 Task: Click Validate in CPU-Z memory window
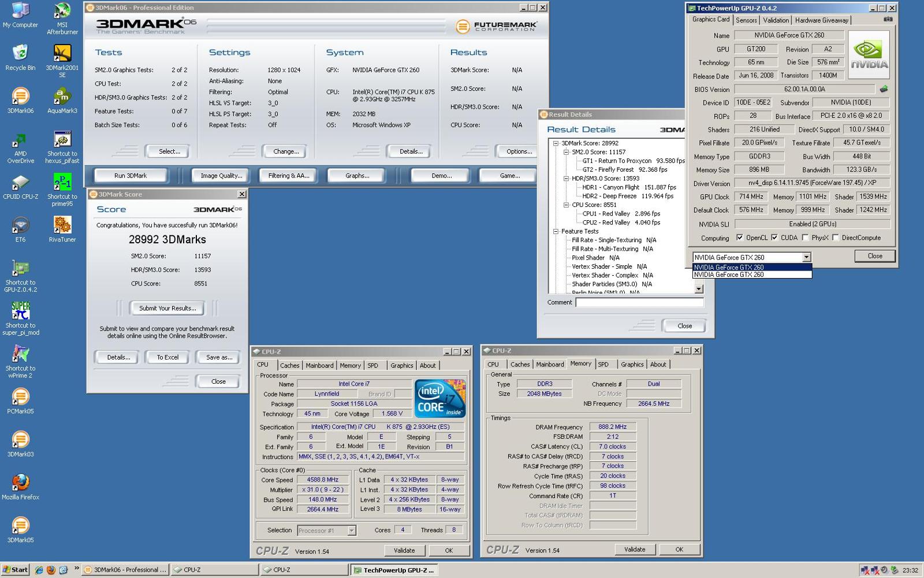point(635,549)
